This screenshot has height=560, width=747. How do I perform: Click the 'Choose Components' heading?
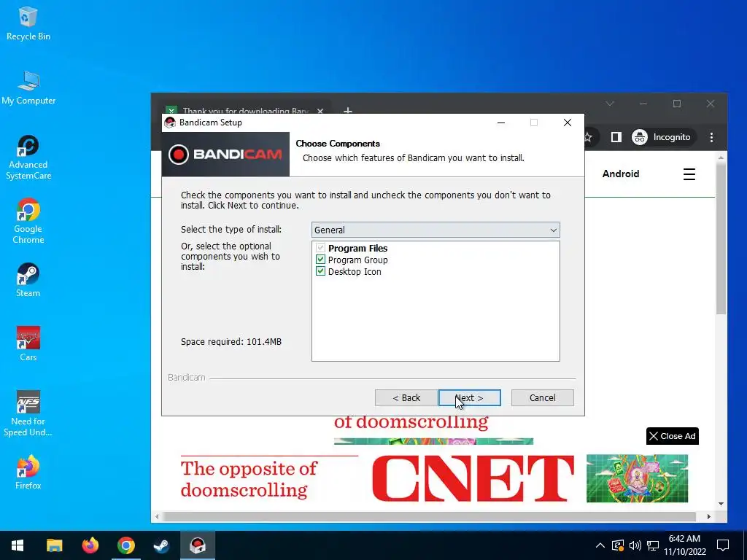tap(338, 144)
